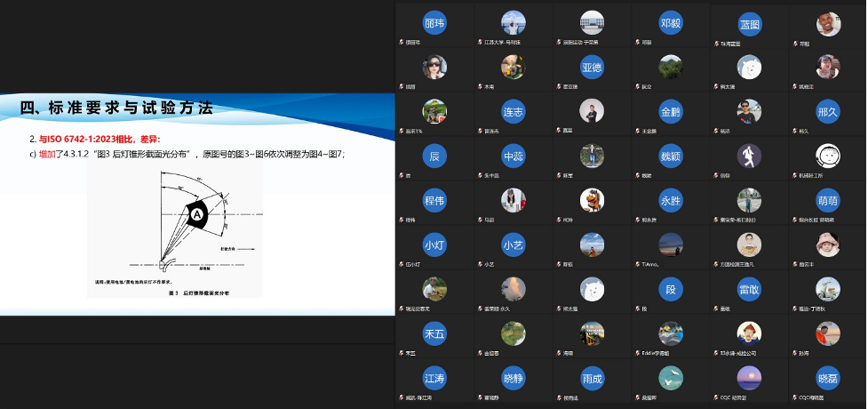Click the slide heading 标准要求与试验方法
This screenshot has height=409, width=868.
click(116, 108)
